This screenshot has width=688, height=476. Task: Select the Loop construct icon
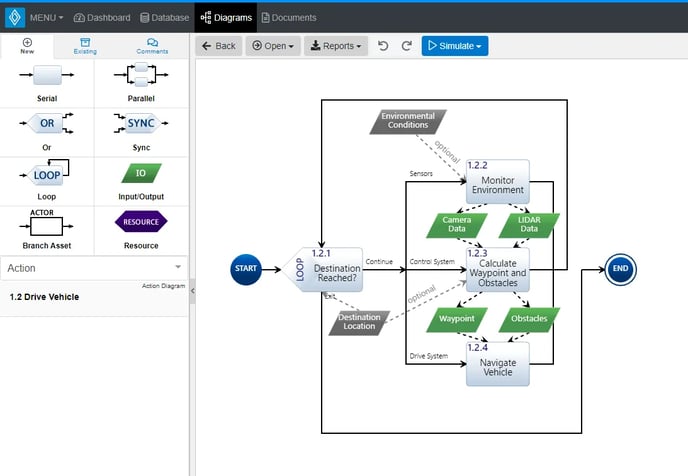[47, 172]
